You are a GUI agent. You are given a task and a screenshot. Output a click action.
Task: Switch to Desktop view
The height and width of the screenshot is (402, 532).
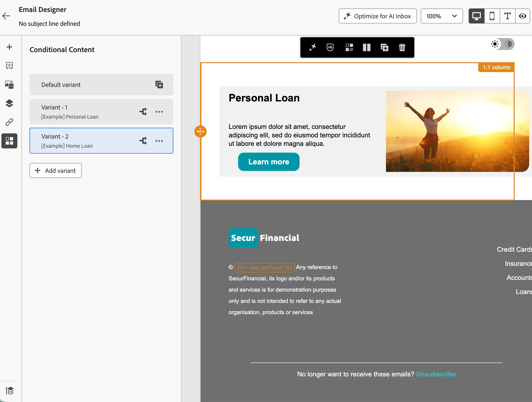pos(476,16)
